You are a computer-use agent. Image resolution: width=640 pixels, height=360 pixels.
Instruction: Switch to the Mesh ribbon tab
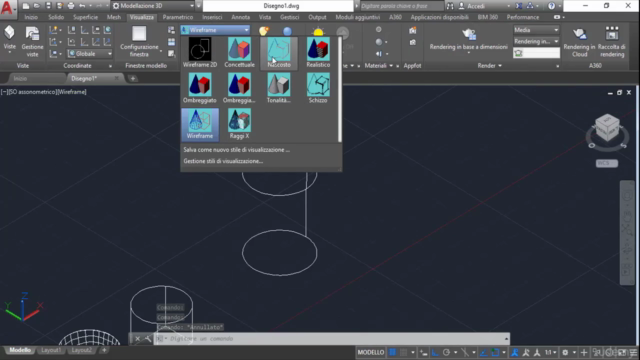coord(114,17)
